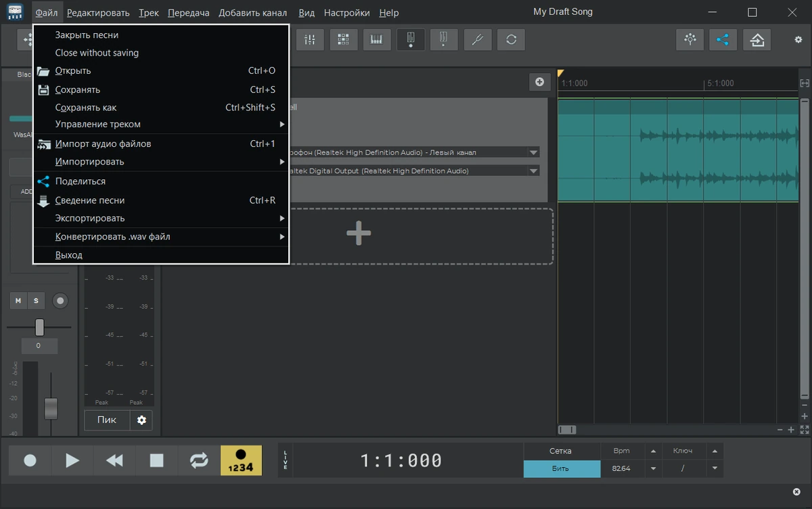Click the blue share icon in toolbar
Viewport: 812px width, 509px height.
pos(723,40)
